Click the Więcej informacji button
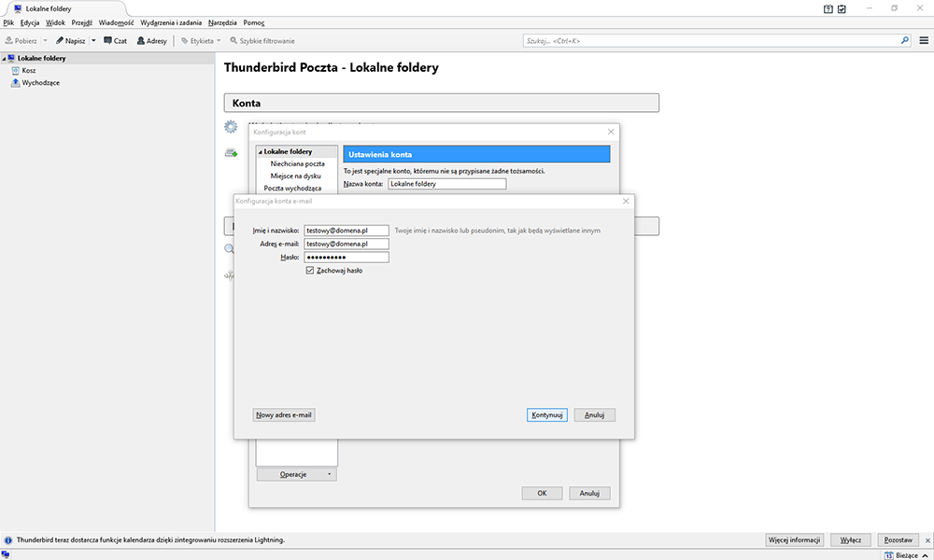This screenshot has width=934, height=560. pyautogui.click(x=794, y=539)
